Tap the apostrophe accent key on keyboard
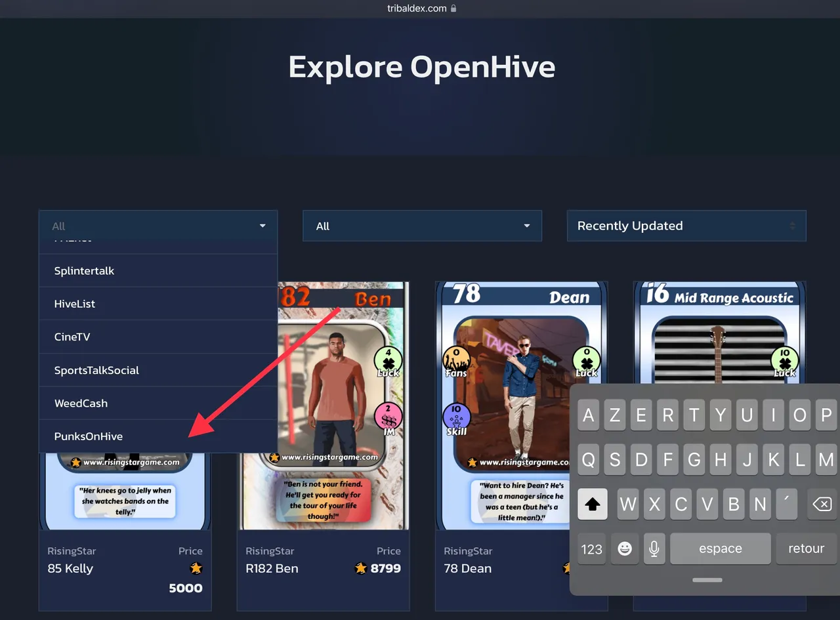The image size is (840, 620). point(787,504)
